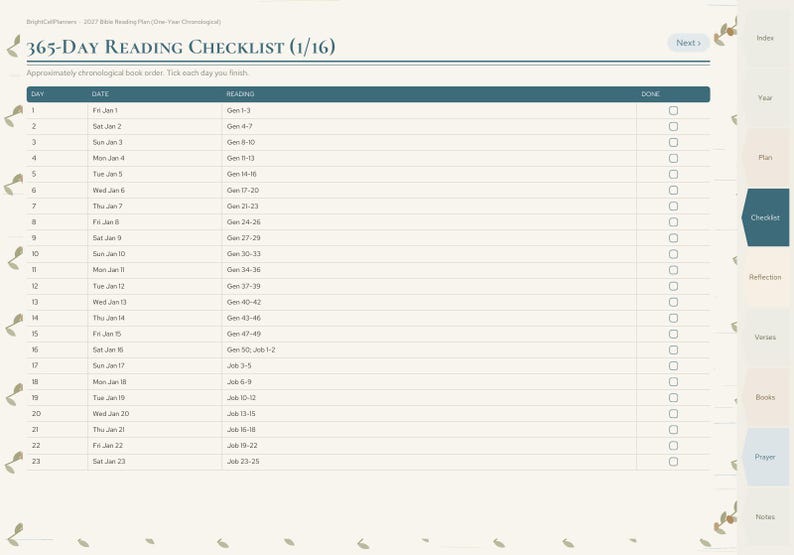
Task: Click the 'Sat Jan 23' date cell
Action: [x=154, y=462]
